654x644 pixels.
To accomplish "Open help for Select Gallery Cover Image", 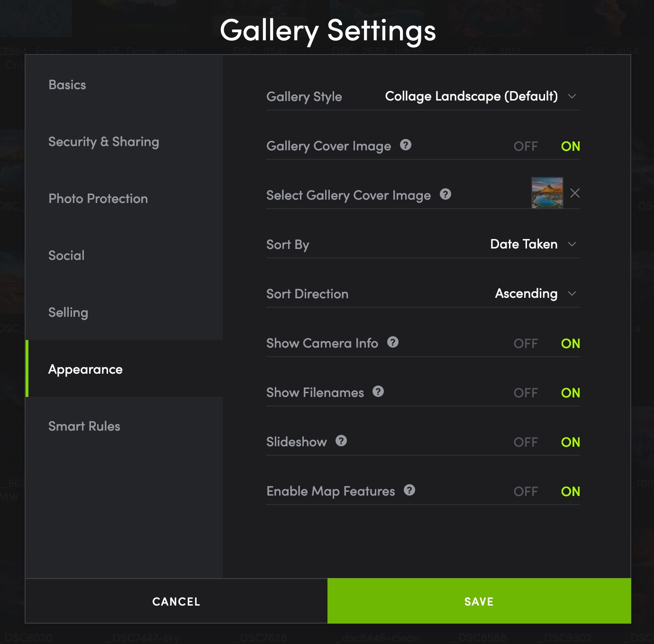I will coord(445,194).
